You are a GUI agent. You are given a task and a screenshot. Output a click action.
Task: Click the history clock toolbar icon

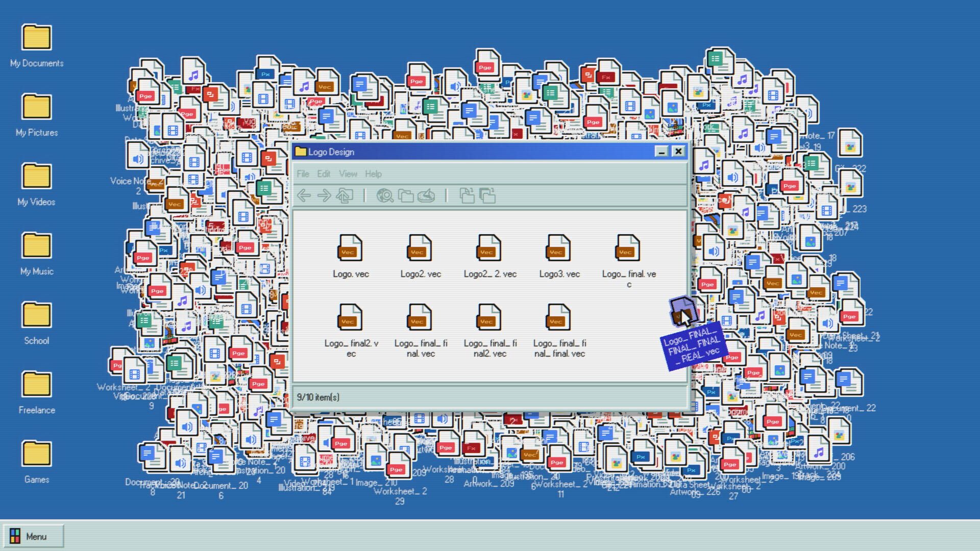click(426, 195)
